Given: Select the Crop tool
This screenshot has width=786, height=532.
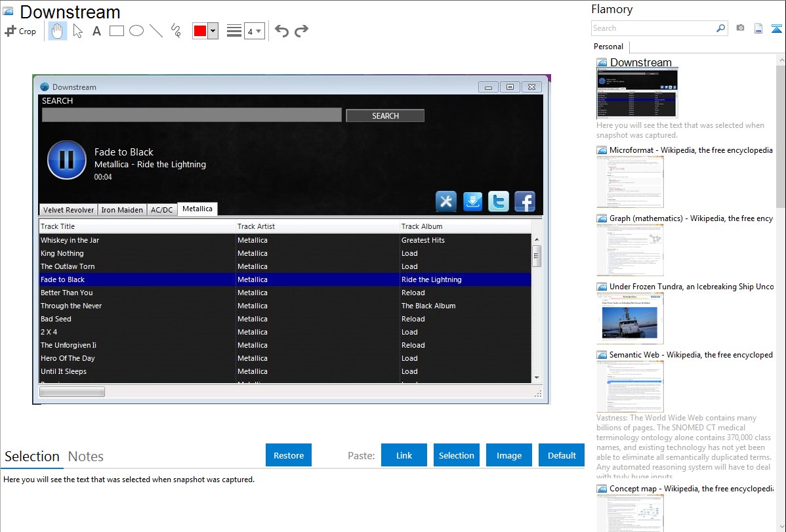Looking at the screenshot, I should [20, 31].
